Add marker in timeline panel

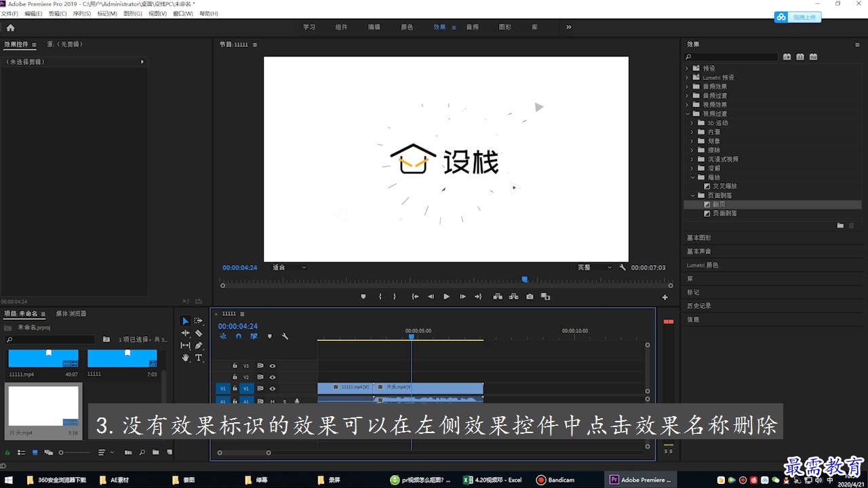pos(269,336)
